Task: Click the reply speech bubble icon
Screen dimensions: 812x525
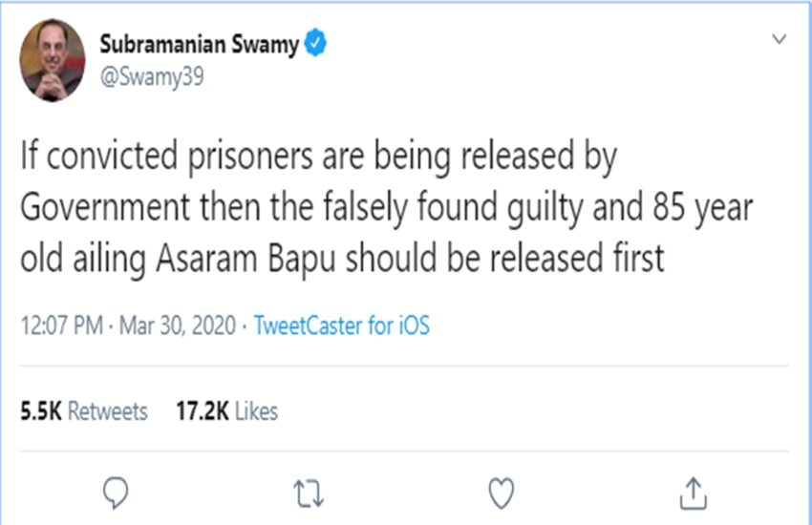Action: pos(115,492)
